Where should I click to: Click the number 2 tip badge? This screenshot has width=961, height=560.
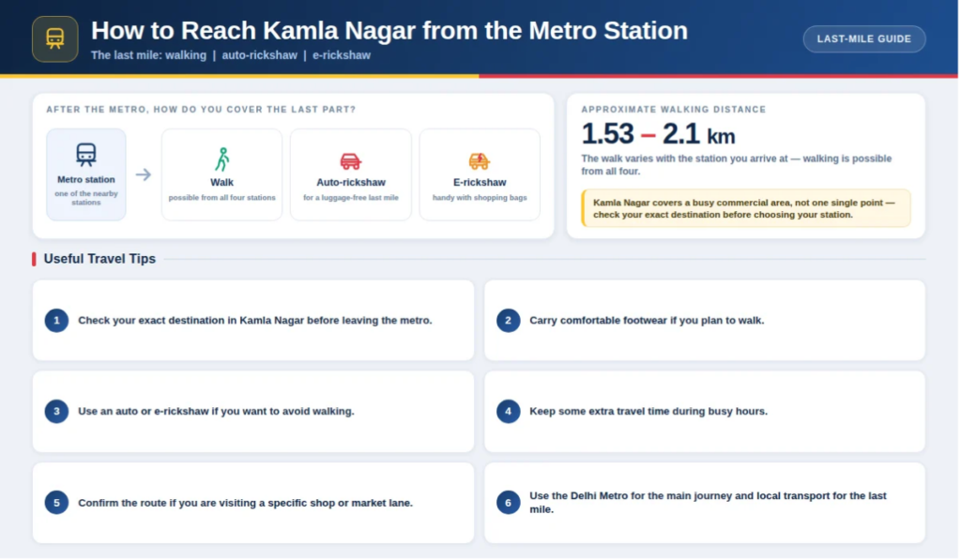[508, 321]
